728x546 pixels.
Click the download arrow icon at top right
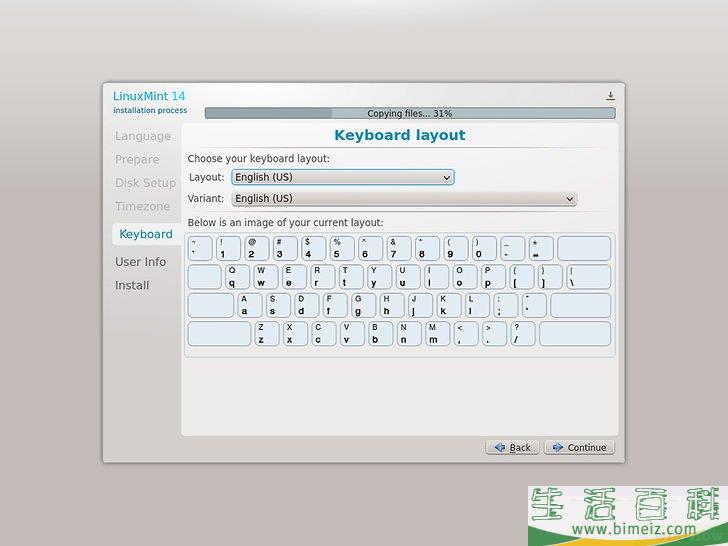click(x=610, y=96)
